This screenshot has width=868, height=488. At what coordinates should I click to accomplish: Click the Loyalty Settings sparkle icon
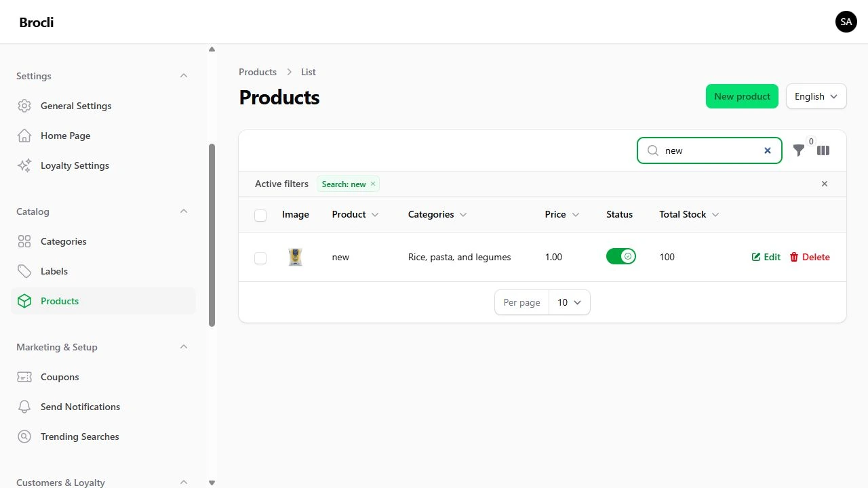pos(24,165)
